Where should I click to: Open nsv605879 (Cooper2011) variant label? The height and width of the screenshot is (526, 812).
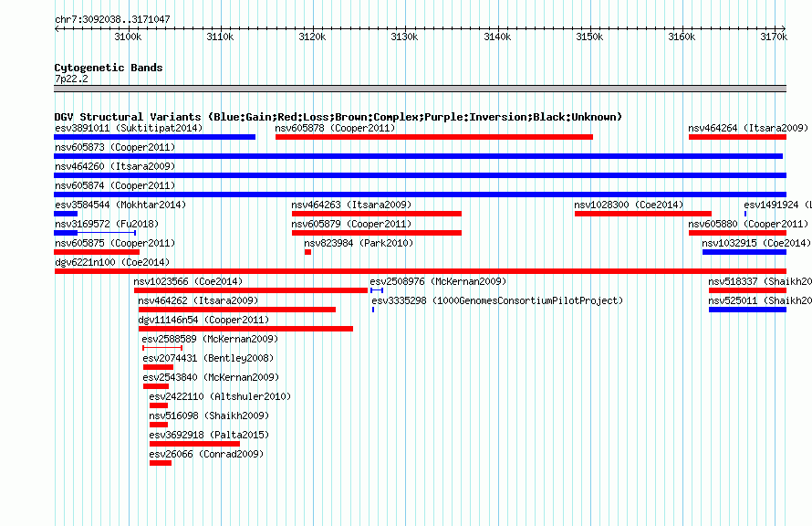point(351,224)
